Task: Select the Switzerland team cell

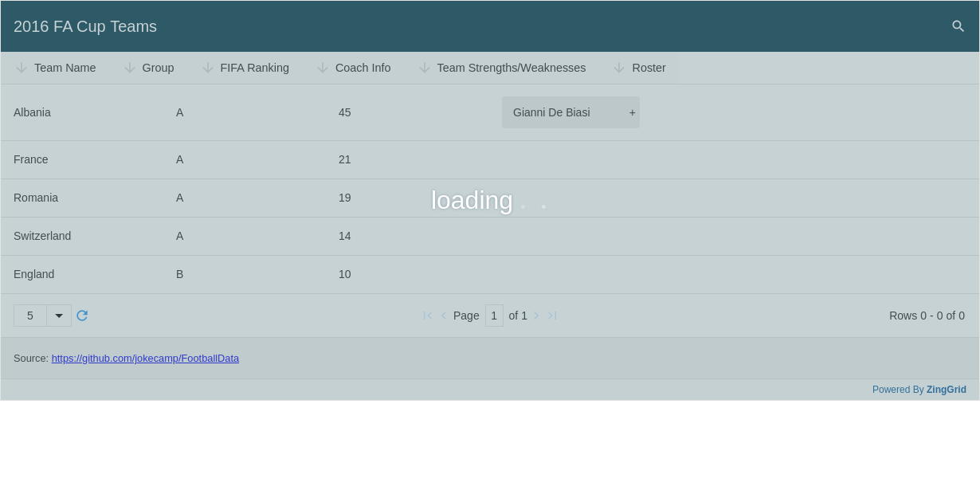Action: (x=82, y=236)
